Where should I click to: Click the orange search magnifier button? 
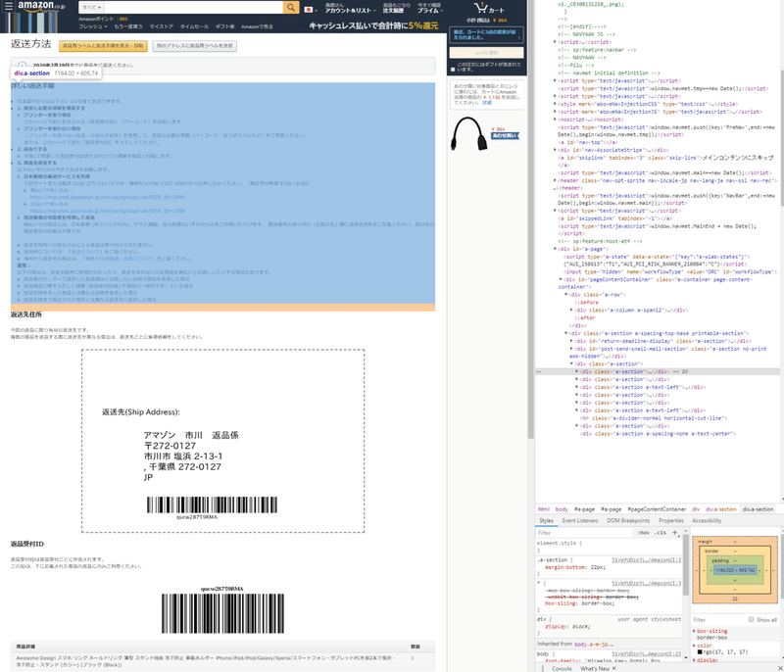(291, 8)
